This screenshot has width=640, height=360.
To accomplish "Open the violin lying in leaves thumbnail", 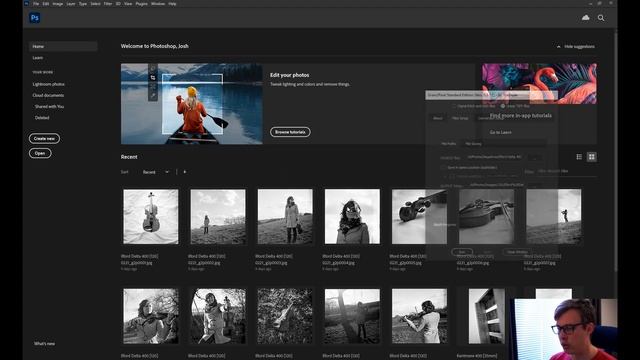I will point(285,316).
